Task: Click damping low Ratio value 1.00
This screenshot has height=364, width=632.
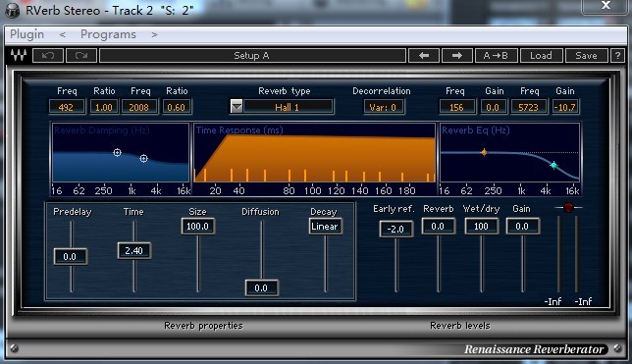Action: click(x=104, y=107)
